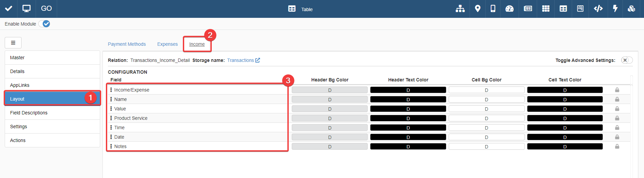The height and width of the screenshot is (178, 644).
Task: Open the hierarchy sitemap icon
Action: 460,9
